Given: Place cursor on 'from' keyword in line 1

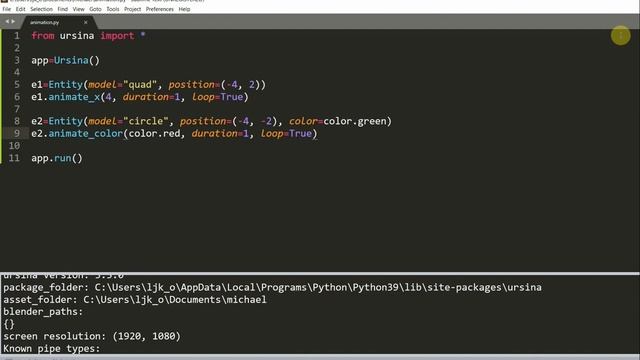Looking at the screenshot, I should coord(43,36).
